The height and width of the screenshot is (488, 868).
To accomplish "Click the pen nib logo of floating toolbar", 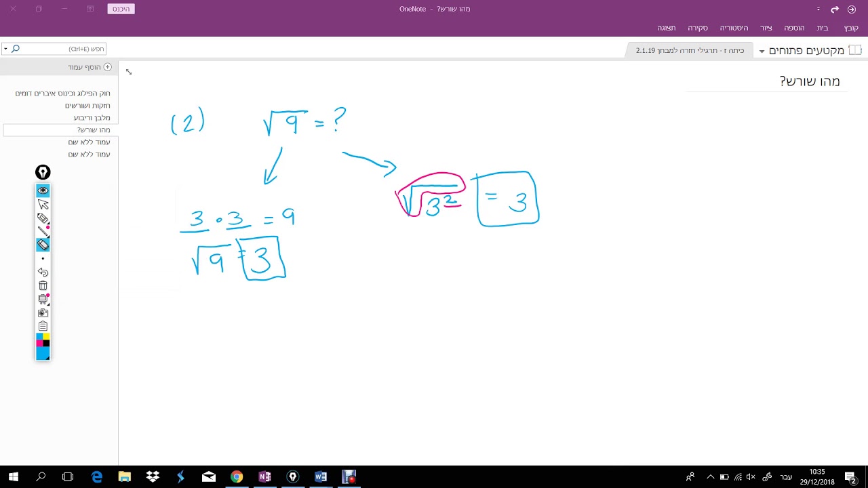I will coord(43,172).
